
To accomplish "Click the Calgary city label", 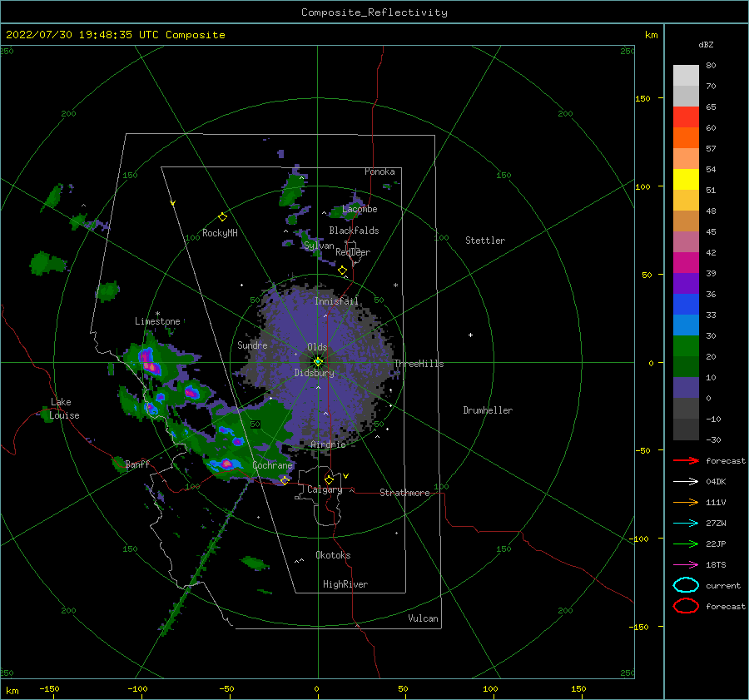I will tap(325, 489).
